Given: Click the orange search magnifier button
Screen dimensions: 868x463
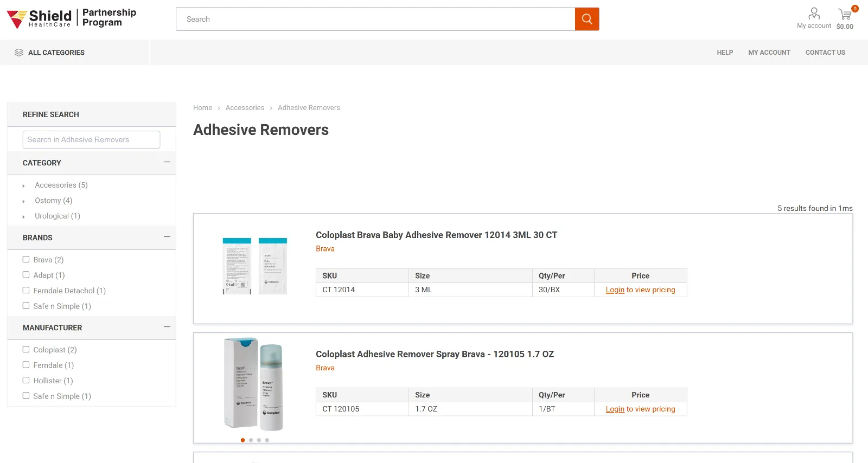Looking at the screenshot, I should [587, 19].
